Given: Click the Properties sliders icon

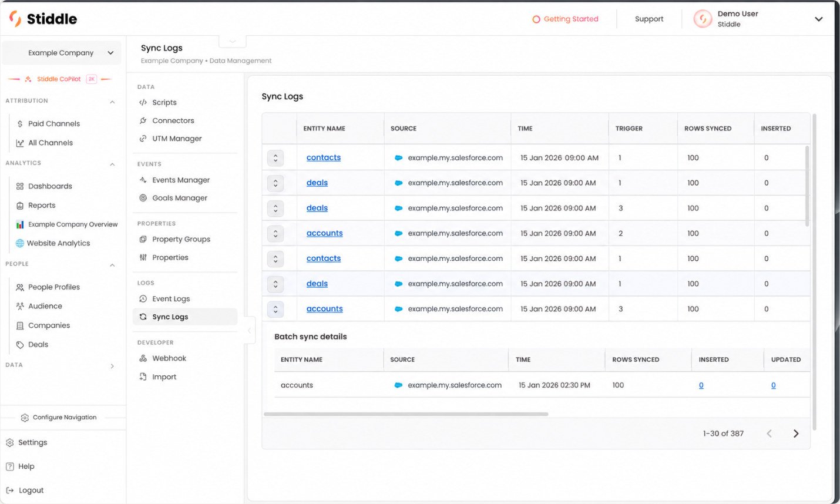Looking at the screenshot, I should coord(143,257).
